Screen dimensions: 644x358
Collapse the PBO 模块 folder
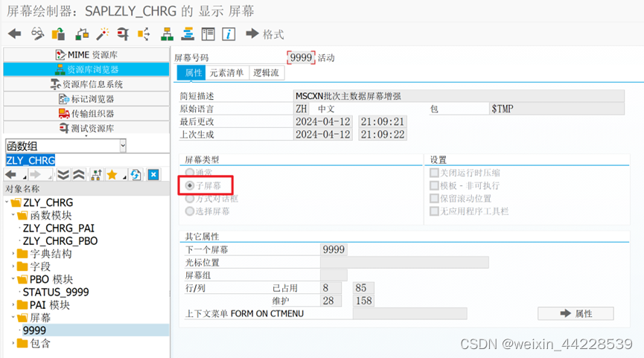pos(13,279)
